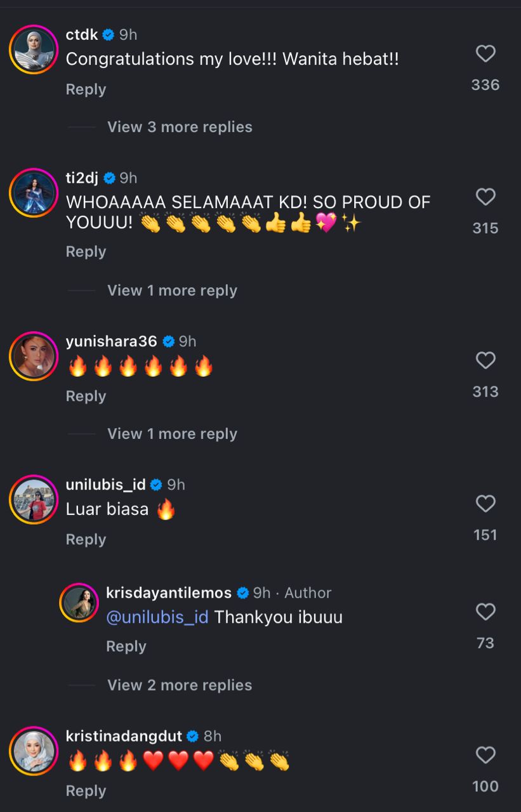Heart krisdayantilemos's author reply
521x812 pixels.
485,612
